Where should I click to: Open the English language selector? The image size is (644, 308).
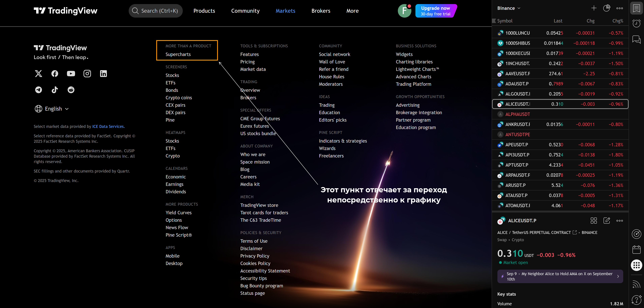pos(52,109)
